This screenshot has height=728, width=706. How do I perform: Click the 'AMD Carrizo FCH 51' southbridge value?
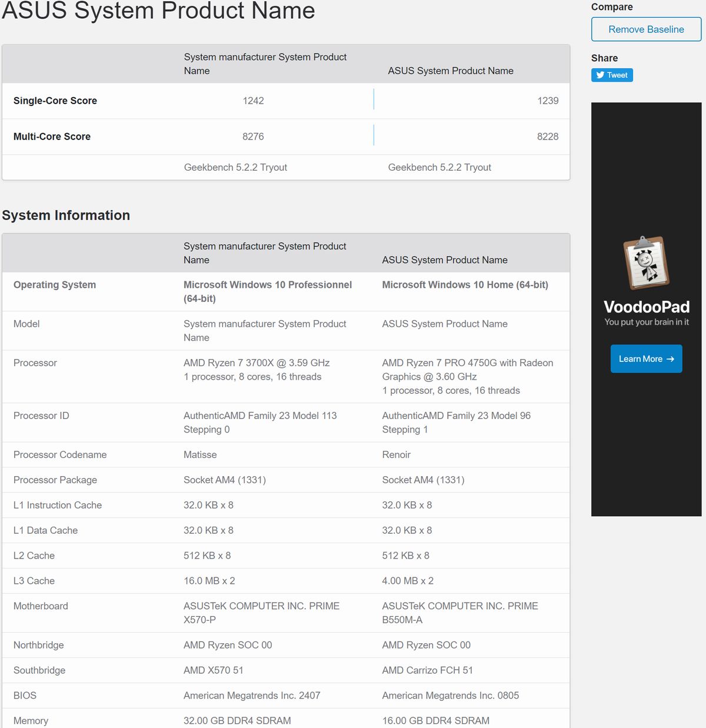(428, 671)
